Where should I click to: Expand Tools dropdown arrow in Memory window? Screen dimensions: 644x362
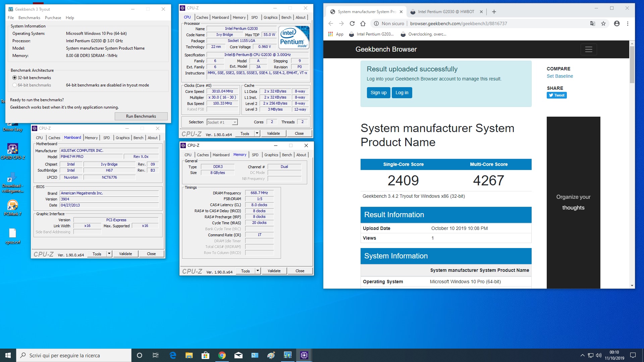pos(258,271)
